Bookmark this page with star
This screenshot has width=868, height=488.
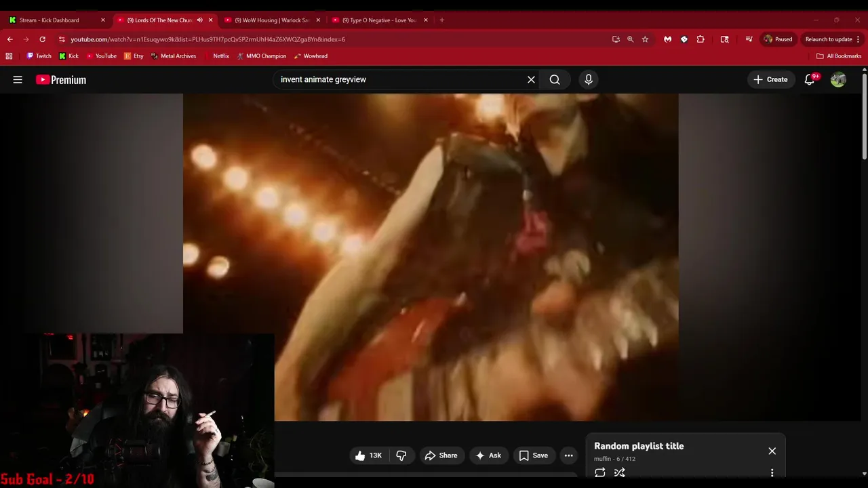pos(645,39)
